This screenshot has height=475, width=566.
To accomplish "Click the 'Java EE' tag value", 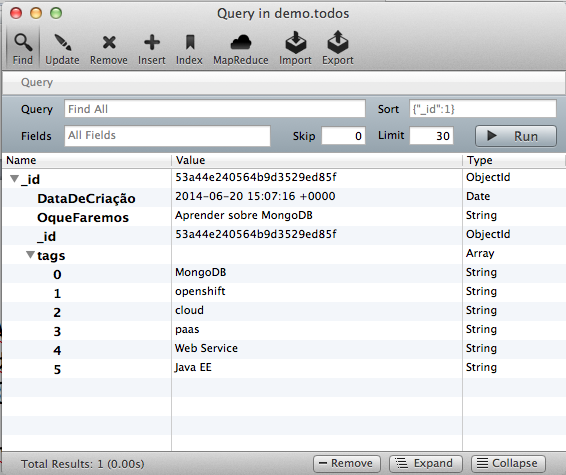I will click(193, 367).
